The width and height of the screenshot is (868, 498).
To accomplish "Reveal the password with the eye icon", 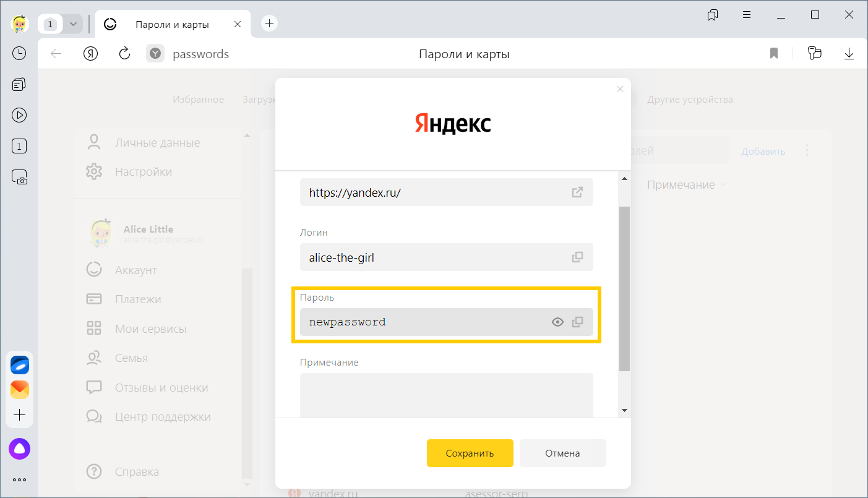I will [557, 322].
